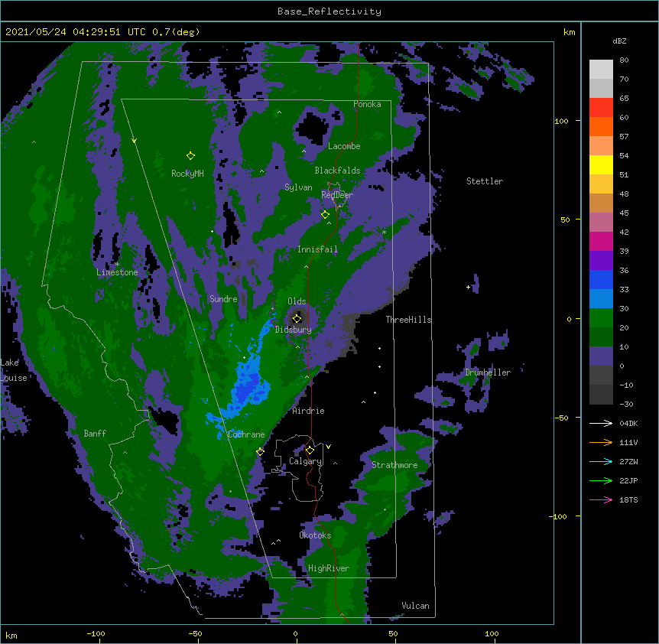Click the Vulcan town label
This screenshot has width=659, height=644.
point(415,606)
